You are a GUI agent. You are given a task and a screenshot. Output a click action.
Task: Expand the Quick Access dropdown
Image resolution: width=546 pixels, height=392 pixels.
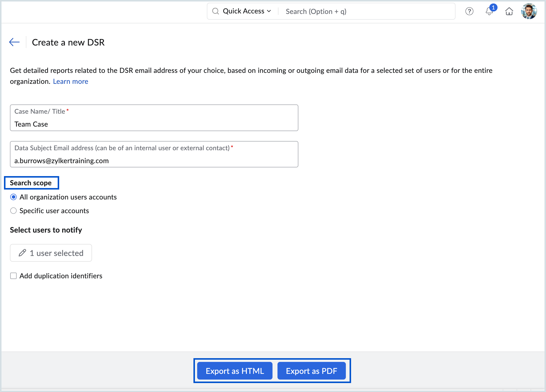click(x=243, y=11)
